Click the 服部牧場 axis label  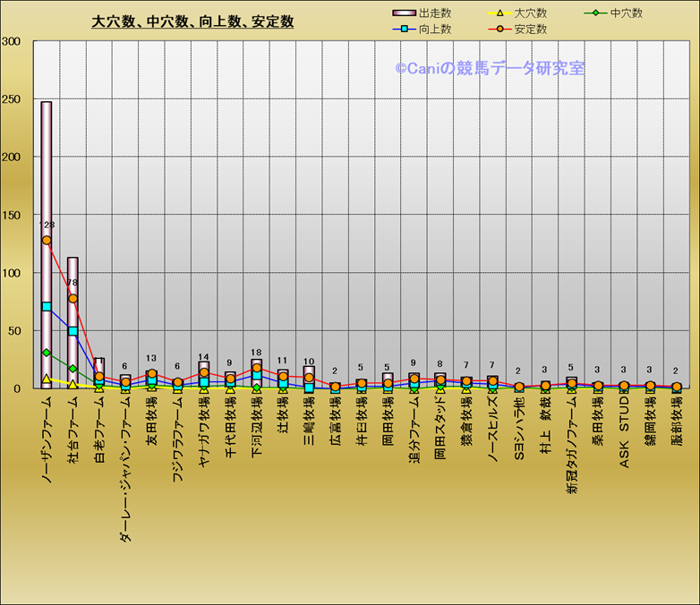pos(677,422)
